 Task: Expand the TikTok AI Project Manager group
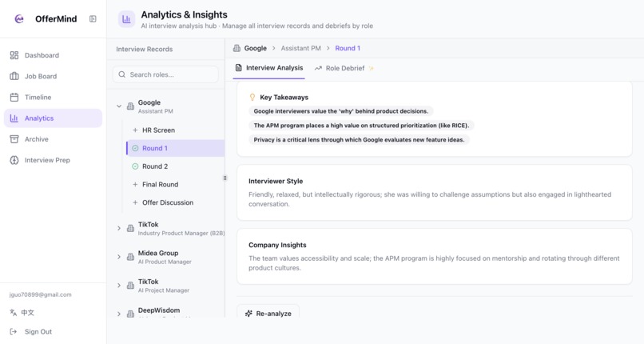[x=119, y=286]
